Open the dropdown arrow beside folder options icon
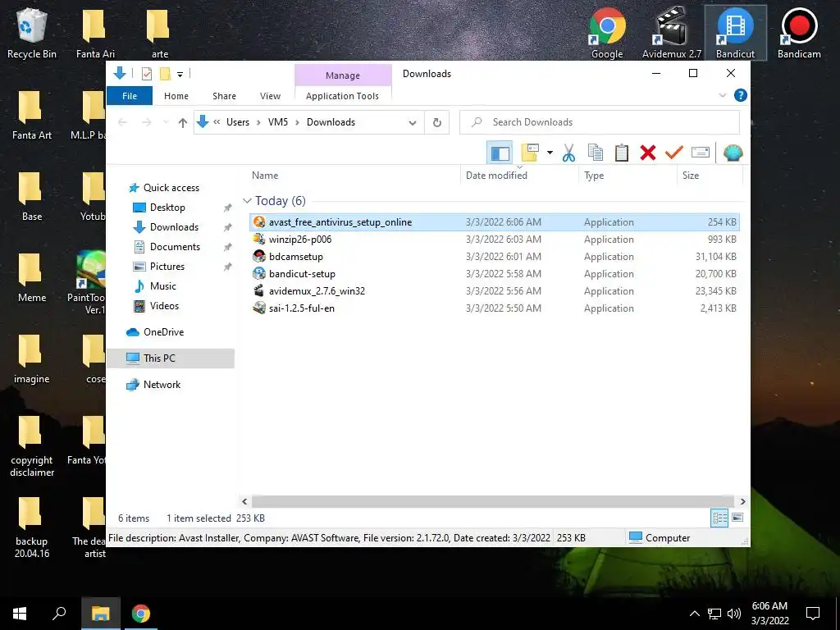Screen dimensions: 840x630 [550, 153]
